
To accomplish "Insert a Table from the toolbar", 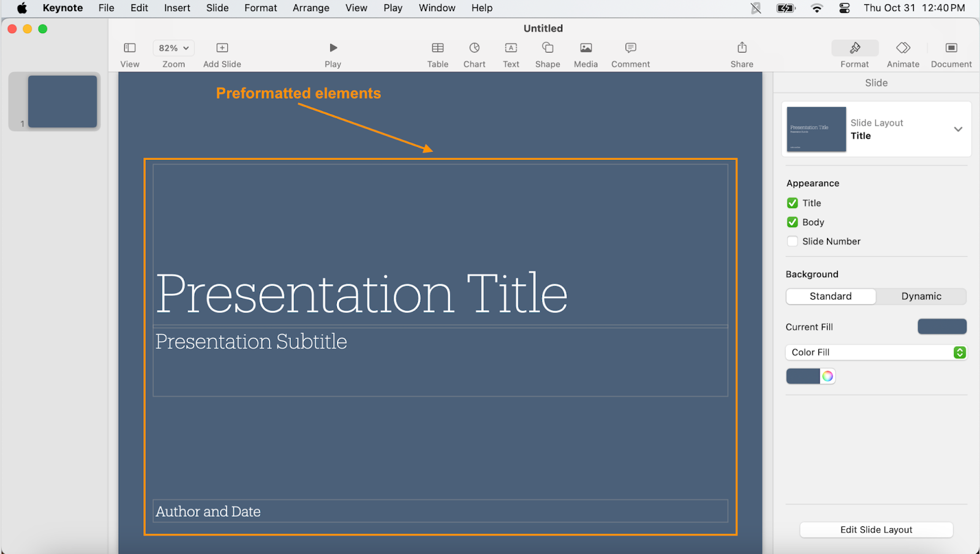I will coord(437,48).
